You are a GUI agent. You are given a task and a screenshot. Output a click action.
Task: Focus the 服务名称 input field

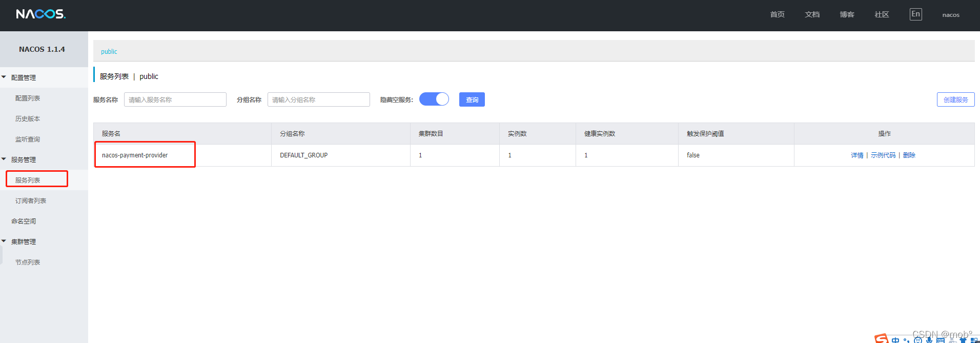point(175,99)
